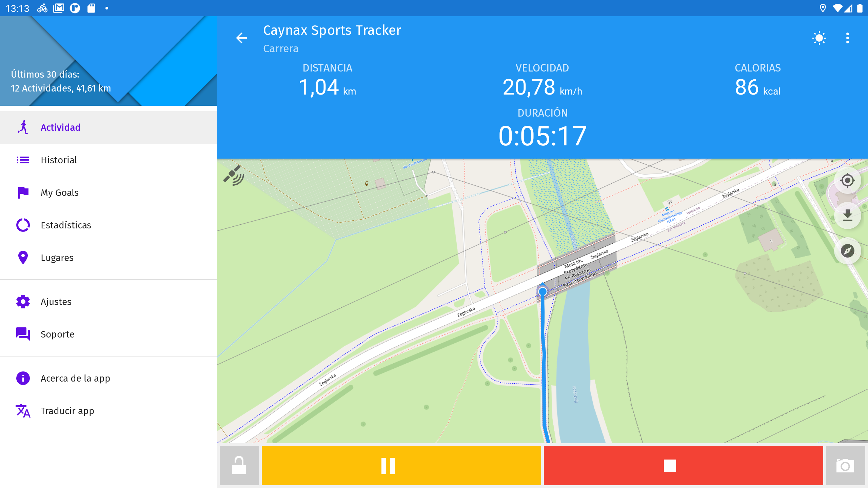Pause the running activity
Viewport: 868px width, 488px height.
401,465
